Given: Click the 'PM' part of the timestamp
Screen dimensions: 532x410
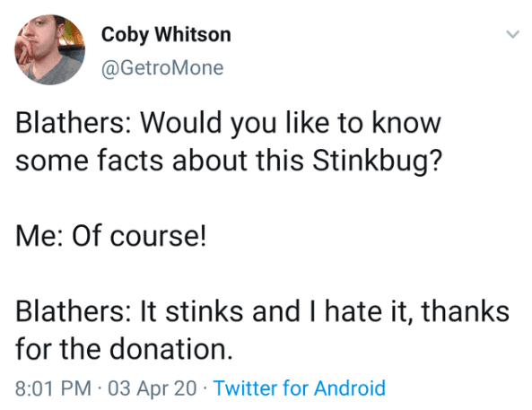Looking at the screenshot, I should point(76,388).
